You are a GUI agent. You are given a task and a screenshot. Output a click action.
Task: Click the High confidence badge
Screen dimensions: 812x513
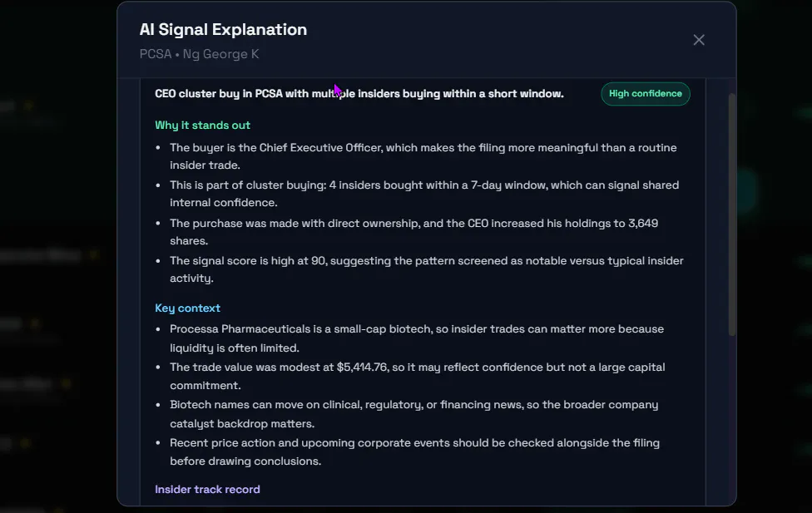click(x=646, y=94)
